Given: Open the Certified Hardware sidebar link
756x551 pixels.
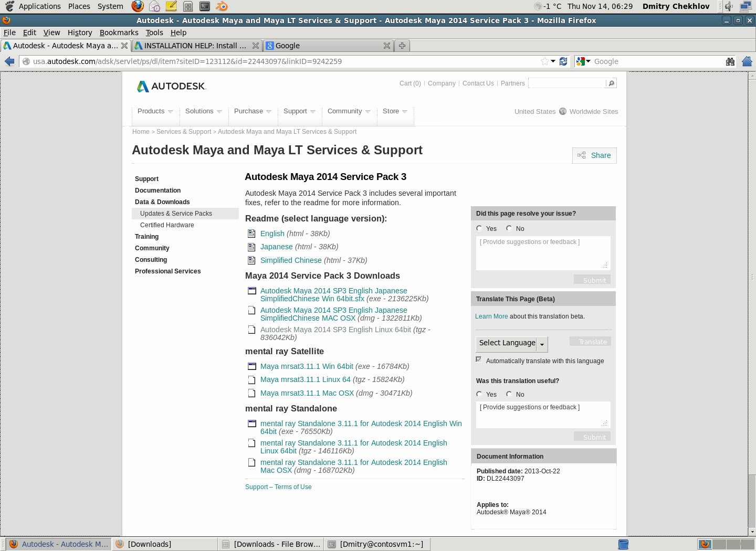Looking at the screenshot, I should pyautogui.click(x=167, y=225).
